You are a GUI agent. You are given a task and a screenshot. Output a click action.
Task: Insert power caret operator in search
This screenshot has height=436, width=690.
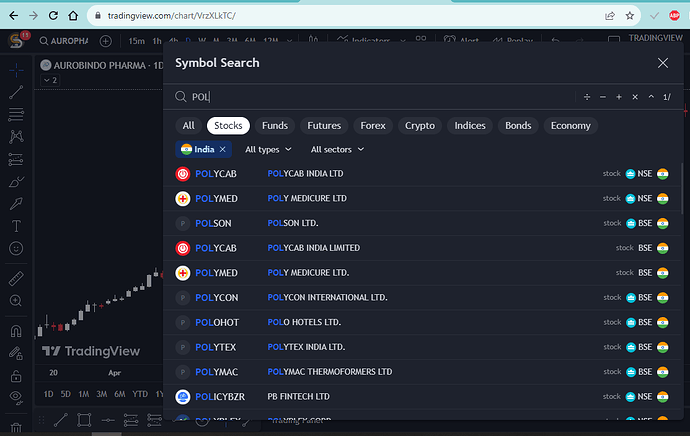(651, 97)
